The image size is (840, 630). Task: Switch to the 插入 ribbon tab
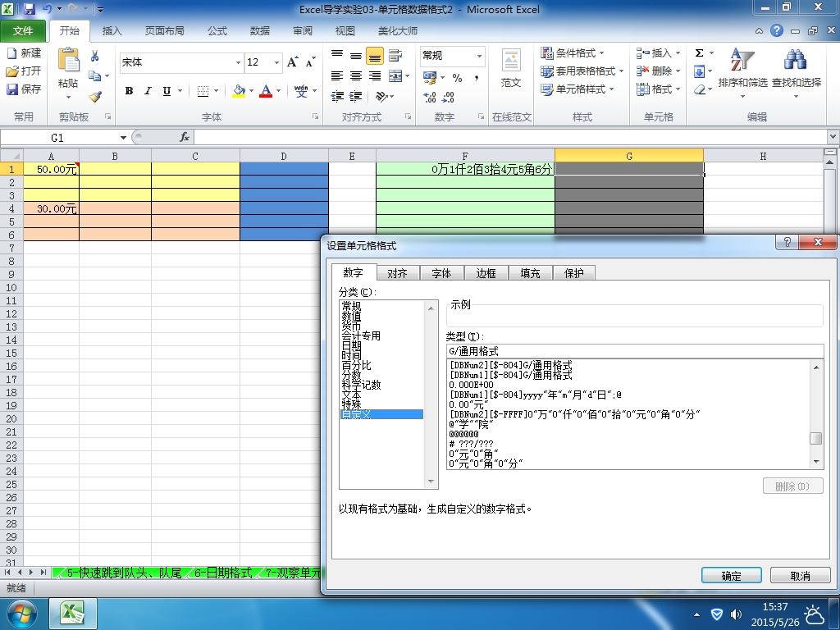click(x=112, y=31)
